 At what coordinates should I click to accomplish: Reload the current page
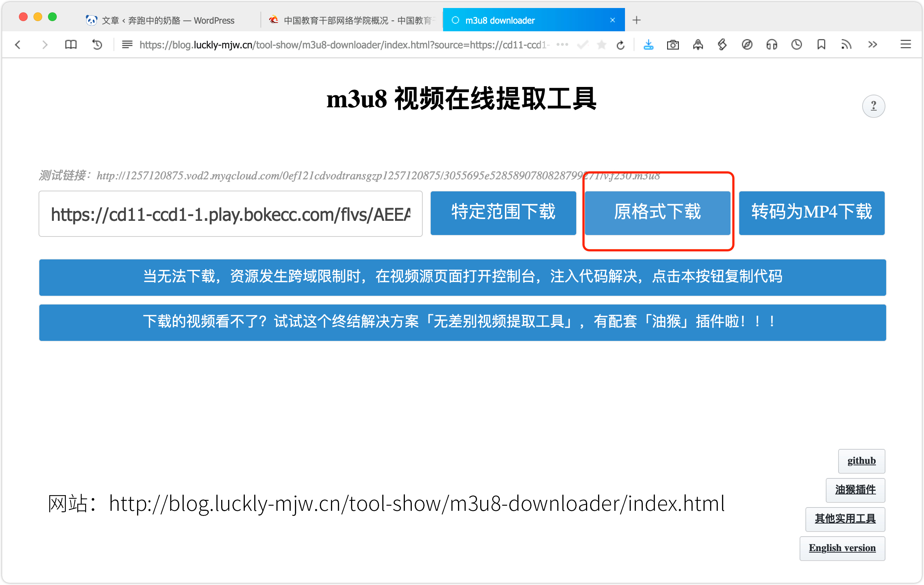[x=621, y=45]
